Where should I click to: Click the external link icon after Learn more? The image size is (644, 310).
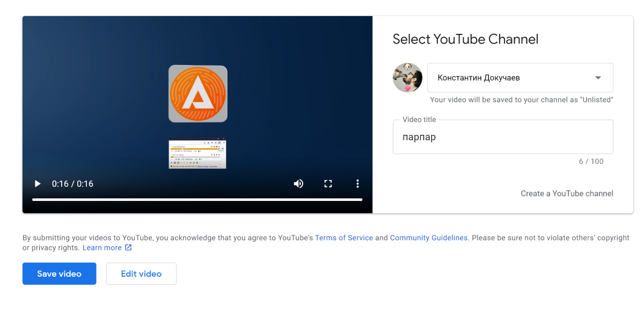tap(128, 248)
